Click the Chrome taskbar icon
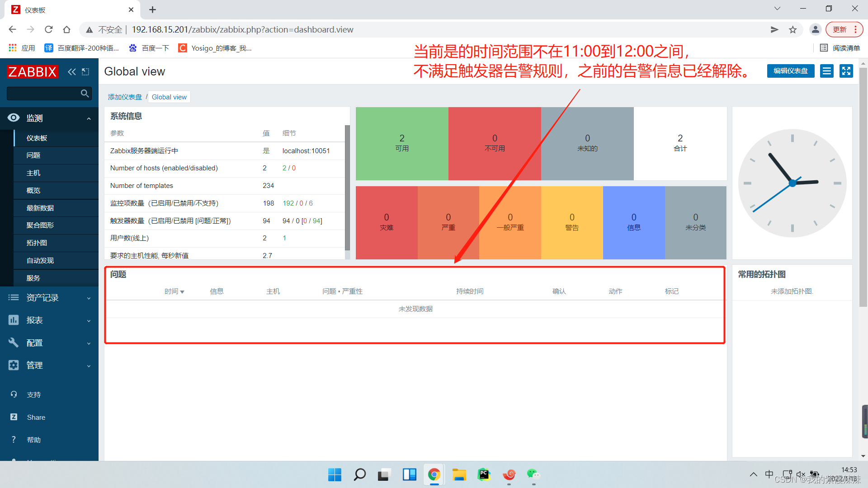Viewport: 868px width, 488px height. point(434,474)
